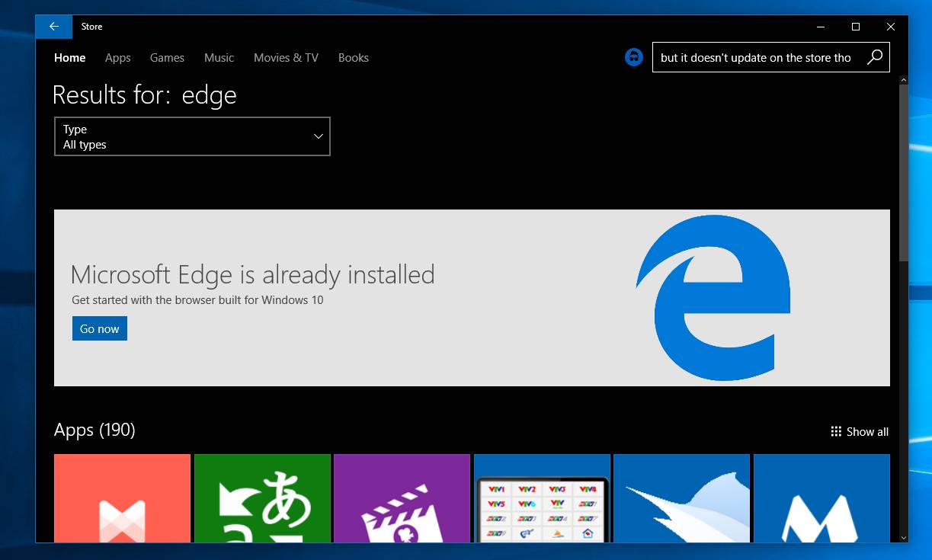Switch to the Games tab
Image resolution: width=932 pixels, height=560 pixels.
tap(167, 58)
